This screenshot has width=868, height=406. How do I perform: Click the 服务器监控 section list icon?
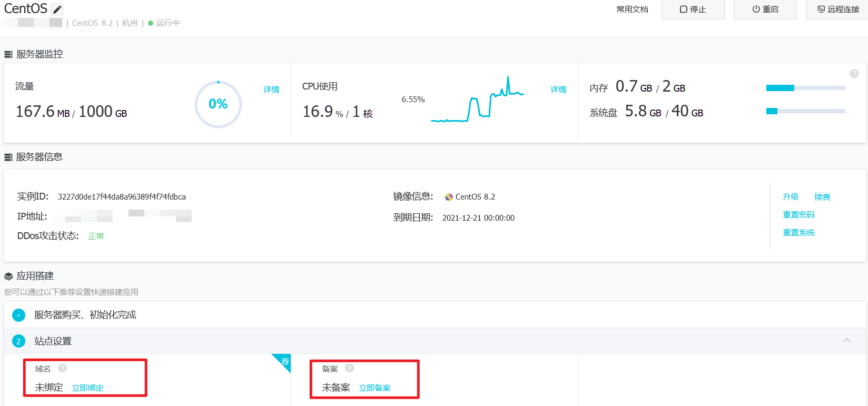8,54
